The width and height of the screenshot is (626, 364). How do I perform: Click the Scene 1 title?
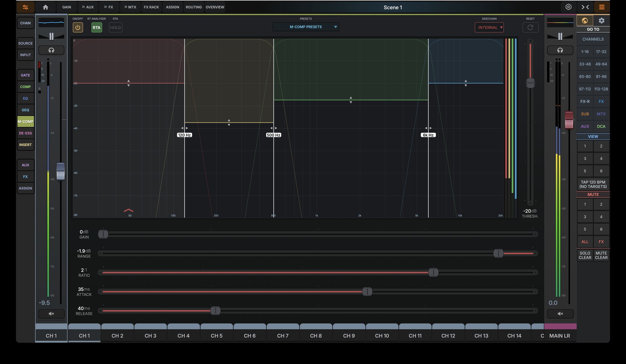(393, 7)
